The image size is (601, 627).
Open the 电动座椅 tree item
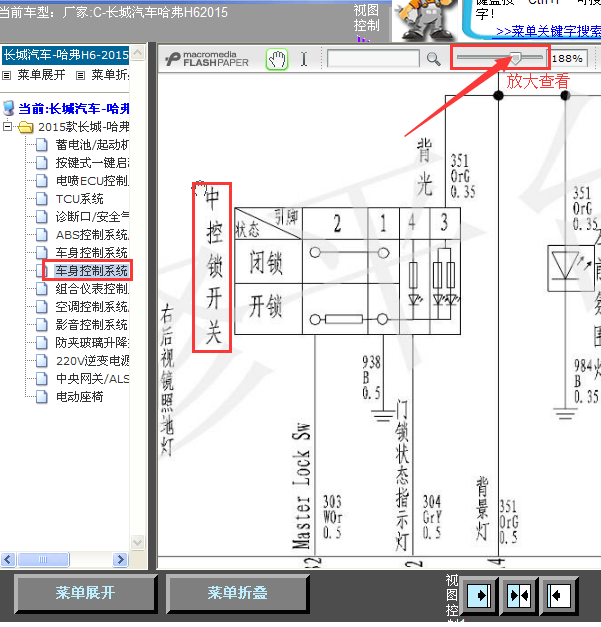[x=80, y=397]
